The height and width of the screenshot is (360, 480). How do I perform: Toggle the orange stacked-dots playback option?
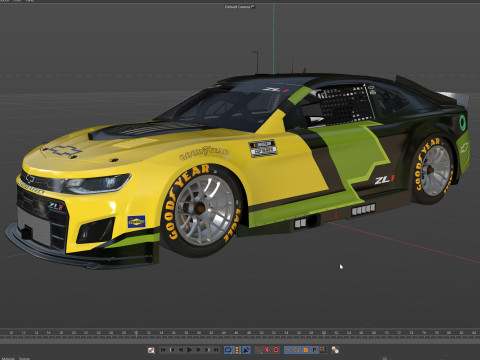point(237,350)
